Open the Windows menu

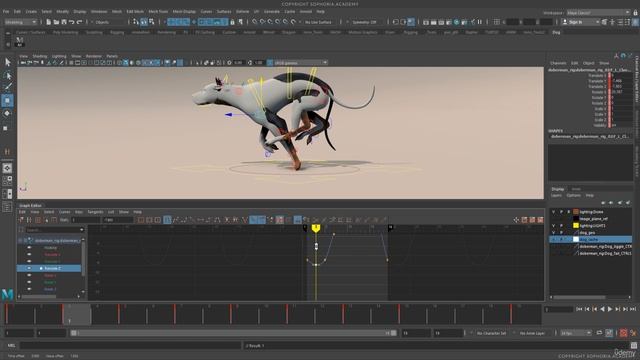pyautogui.click(x=99, y=11)
